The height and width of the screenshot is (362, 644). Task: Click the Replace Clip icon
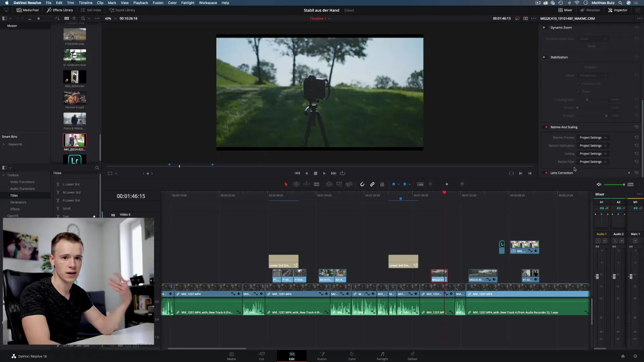point(349,184)
